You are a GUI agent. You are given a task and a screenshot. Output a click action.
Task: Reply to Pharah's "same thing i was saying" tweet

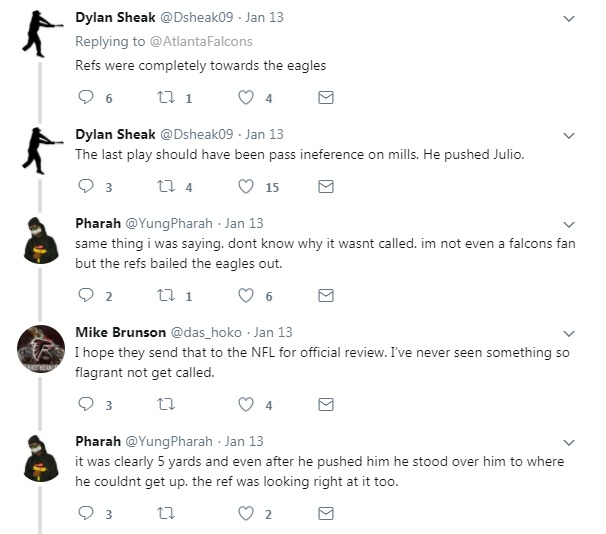pos(85,296)
